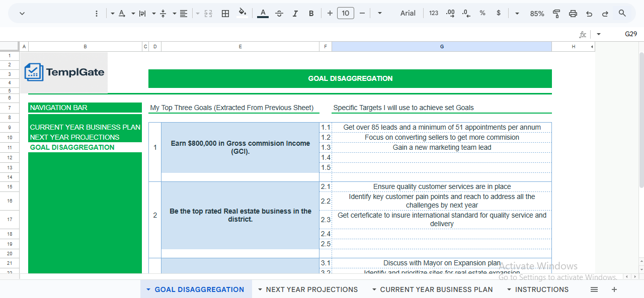
Task: Click the fx formula bar icon
Action: [x=583, y=34]
